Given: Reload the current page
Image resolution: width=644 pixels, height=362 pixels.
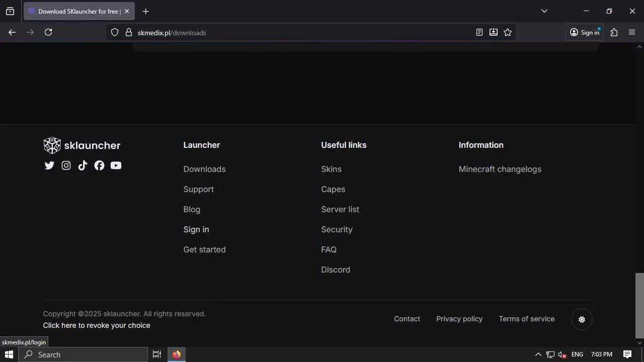Looking at the screenshot, I should pyautogui.click(x=48, y=32).
